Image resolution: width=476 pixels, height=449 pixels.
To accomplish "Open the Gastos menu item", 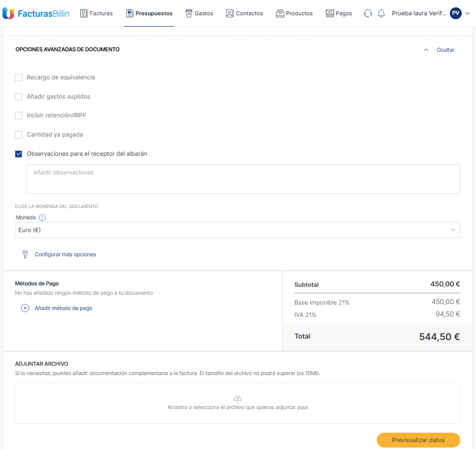I will (199, 13).
